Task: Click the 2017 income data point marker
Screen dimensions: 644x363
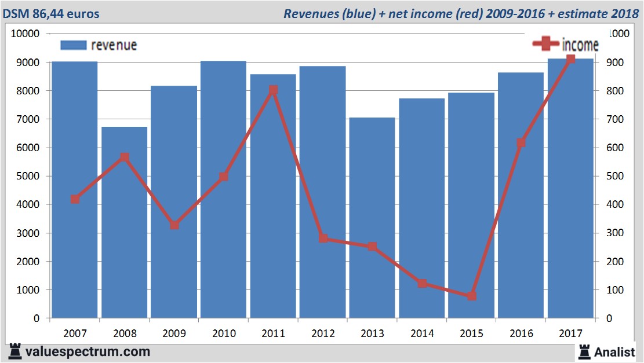Action: click(x=570, y=59)
